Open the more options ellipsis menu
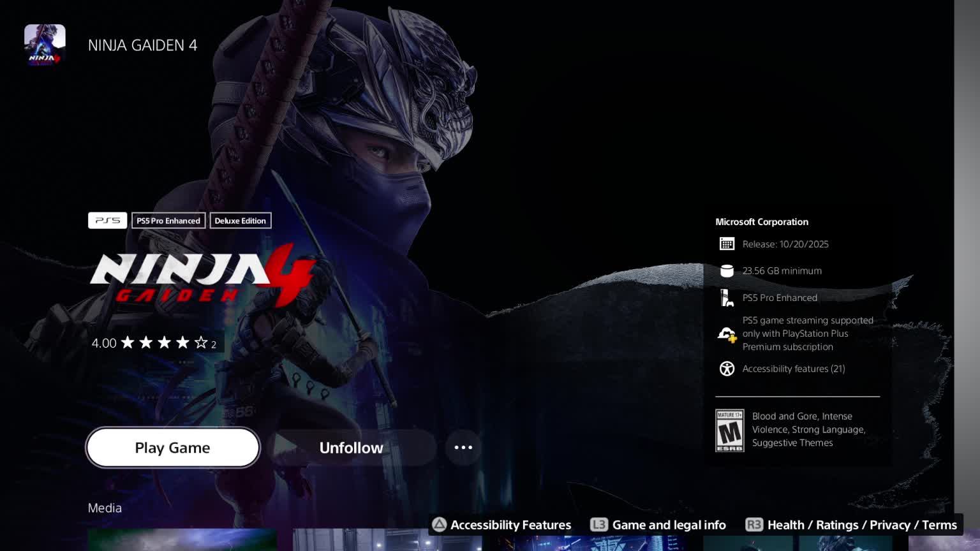980x551 pixels. point(463,448)
